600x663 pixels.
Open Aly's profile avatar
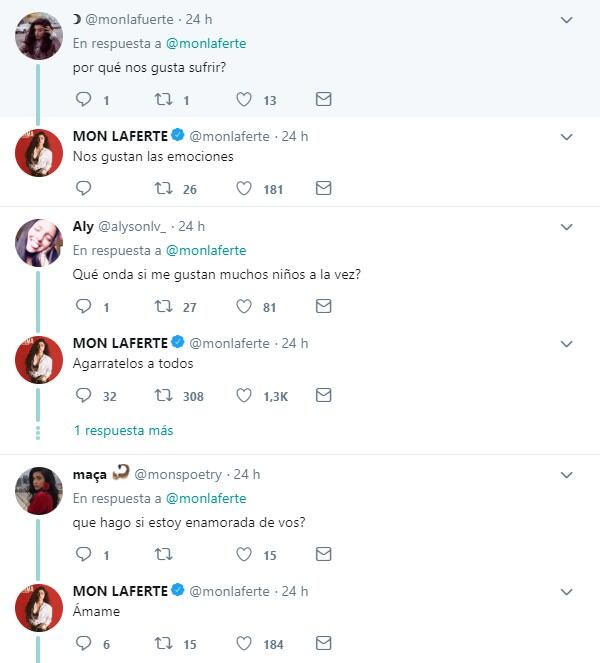39,243
